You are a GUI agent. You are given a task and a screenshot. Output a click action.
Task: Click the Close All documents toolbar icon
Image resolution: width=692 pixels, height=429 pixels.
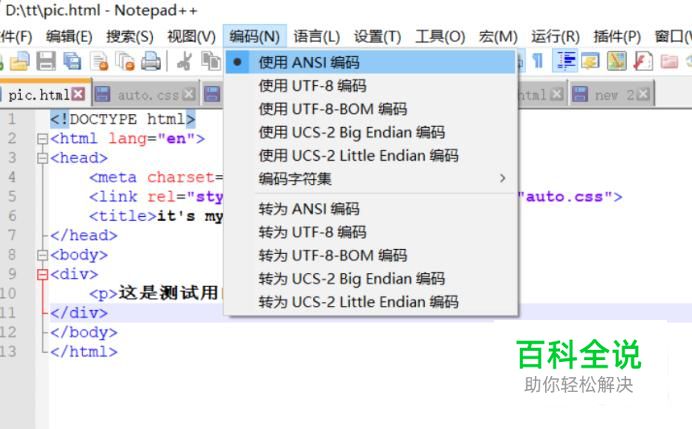[x=125, y=61]
